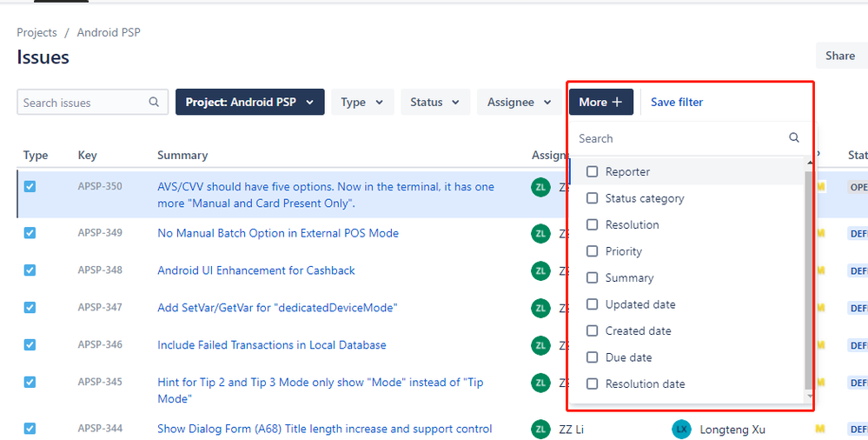Open issue key APSP-347
This screenshot has width=868, height=440.
pyautogui.click(x=100, y=307)
